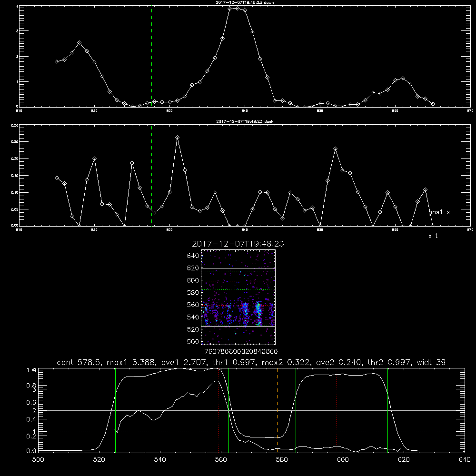
Task: Click the dusk curve's highest diamond near 831
Action: pos(177,138)
